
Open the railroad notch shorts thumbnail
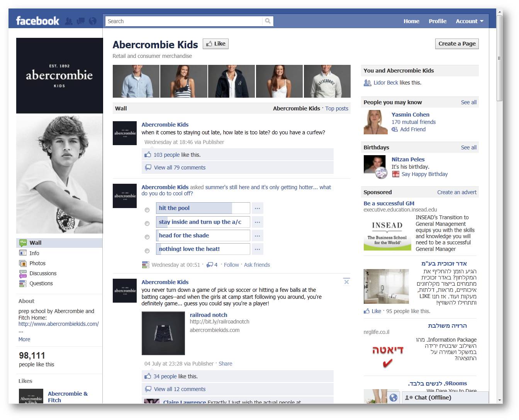pos(163,333)
